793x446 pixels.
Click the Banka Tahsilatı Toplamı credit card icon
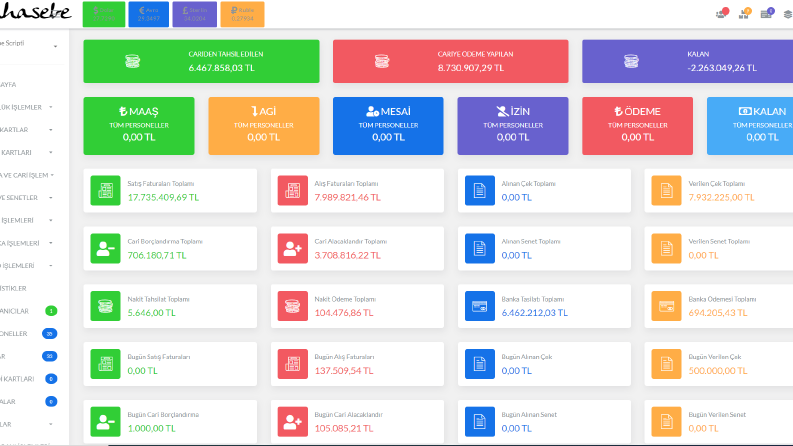click(x=479, y=306)
